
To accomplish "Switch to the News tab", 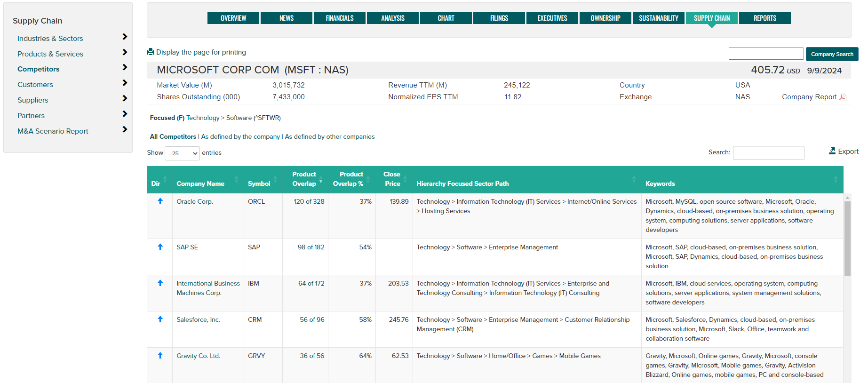I will coord(287,18).
